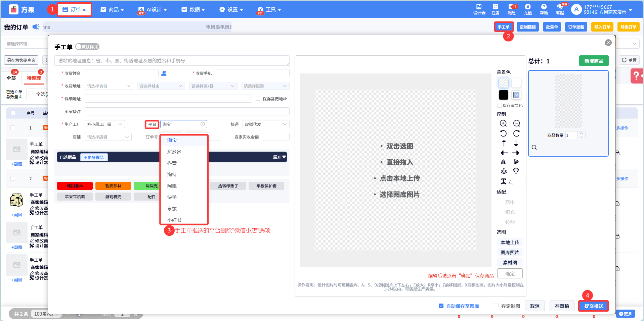The width and height of the screenshot is (644, 321).
Task: Open the 生产工厂 dropdown
Action: click(x=104, y=124)
